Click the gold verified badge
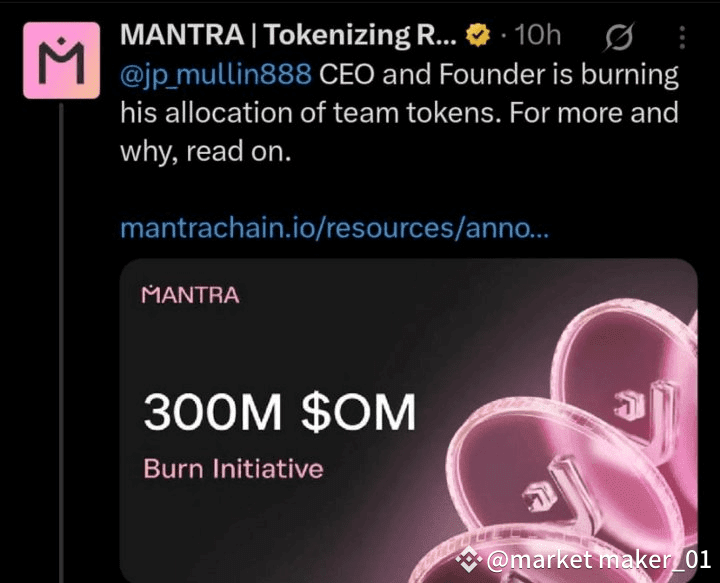 pyautogui.click(x=479, y=36)
